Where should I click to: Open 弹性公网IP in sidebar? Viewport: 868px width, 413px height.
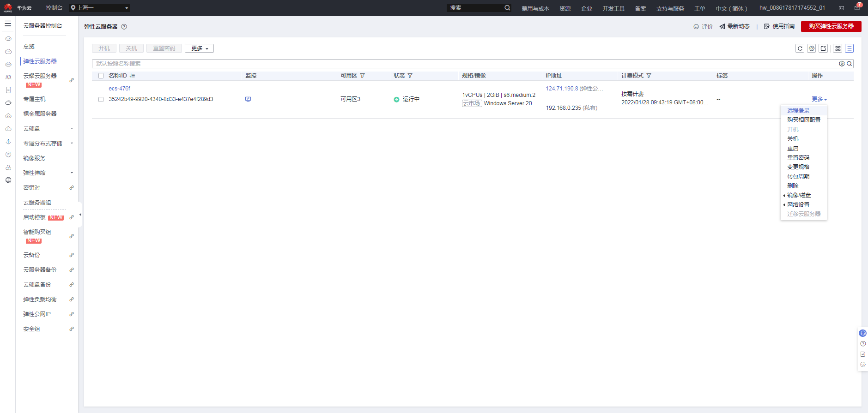coord(37,314)
